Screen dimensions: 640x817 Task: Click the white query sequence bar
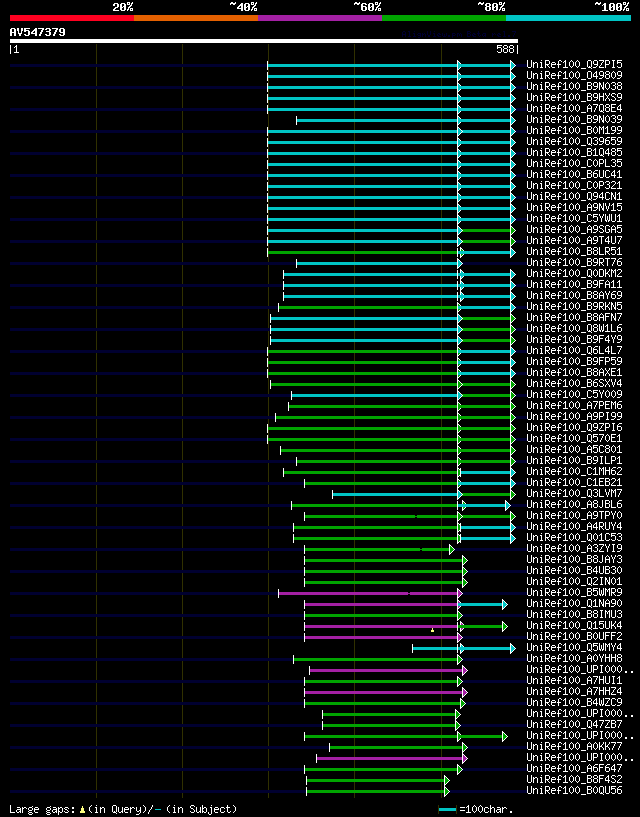click(264, 41)
